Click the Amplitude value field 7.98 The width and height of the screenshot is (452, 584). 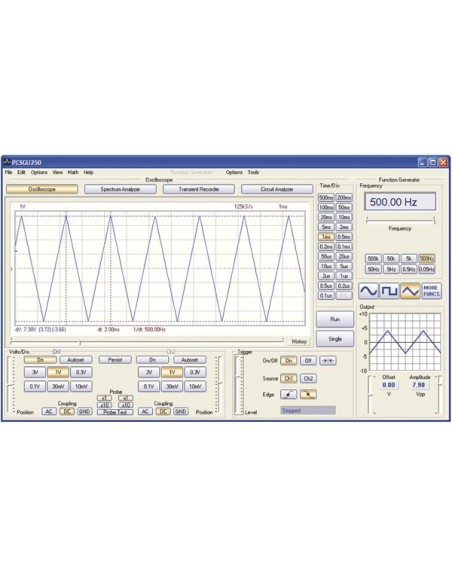tap(419, 385)
